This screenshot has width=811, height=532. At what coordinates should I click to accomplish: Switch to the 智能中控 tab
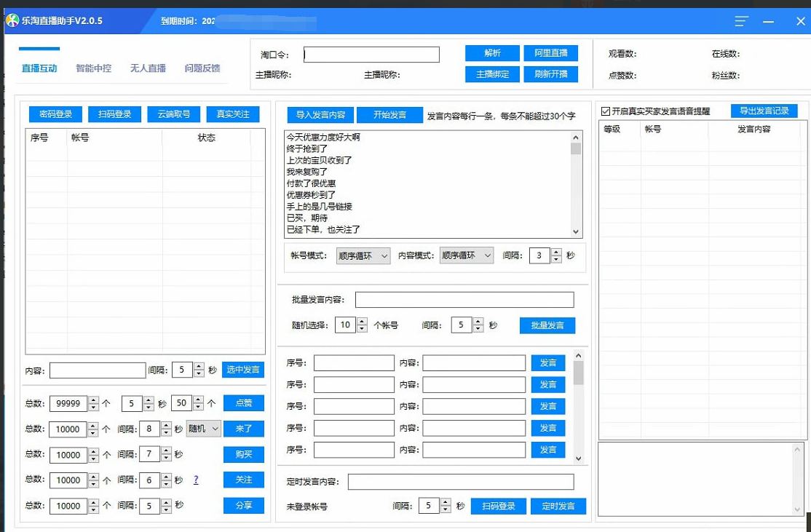pos(94,68)
